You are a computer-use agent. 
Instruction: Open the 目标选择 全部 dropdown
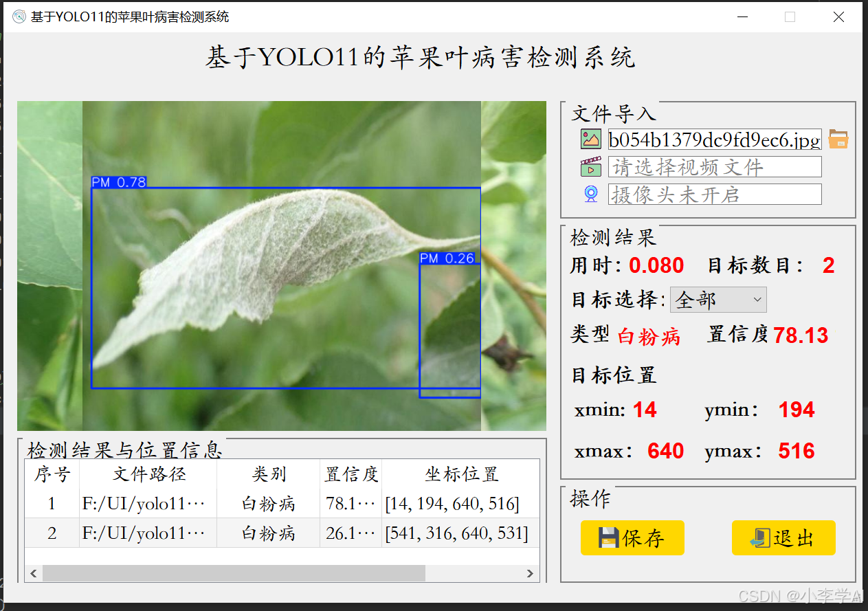718,300
